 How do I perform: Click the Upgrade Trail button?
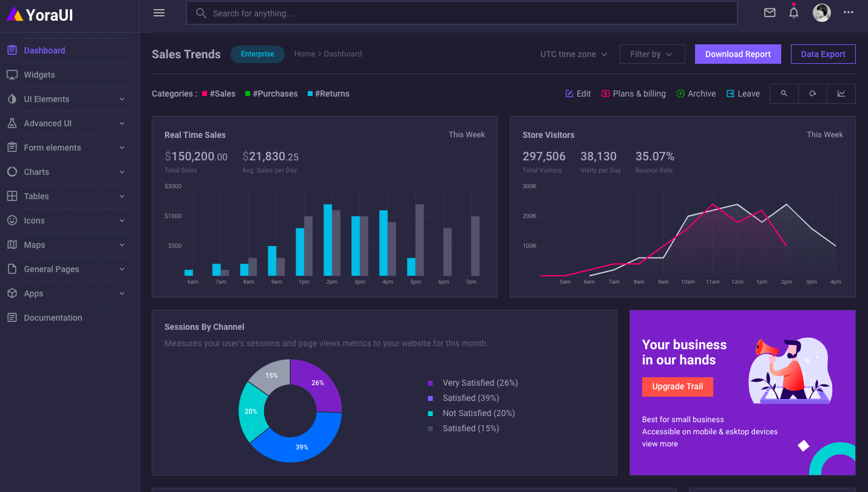tap(677, 386)
